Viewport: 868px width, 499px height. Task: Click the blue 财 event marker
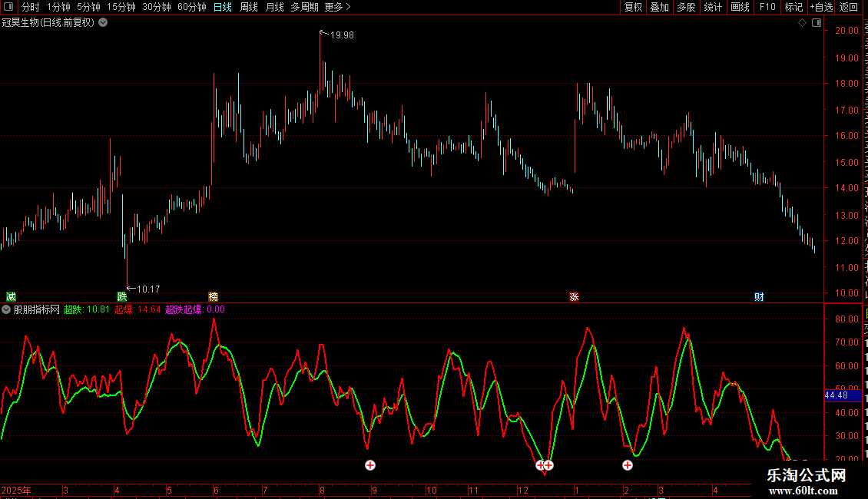759,297
